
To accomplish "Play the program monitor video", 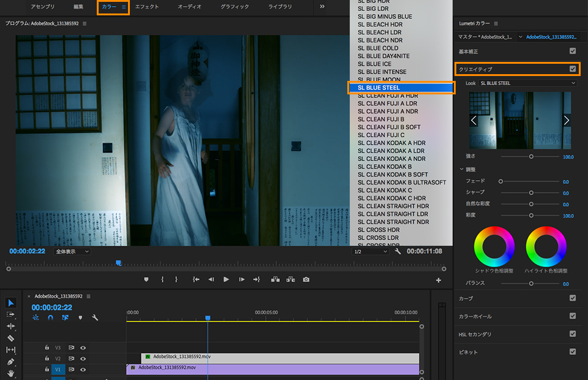I will [226, 279].
